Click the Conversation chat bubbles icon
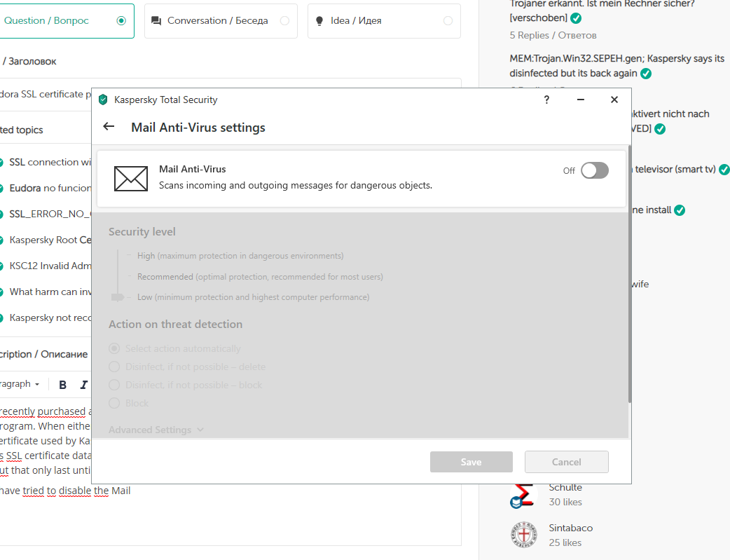Image resolution: width=730 pixels, height=560 pixels. 156,21
